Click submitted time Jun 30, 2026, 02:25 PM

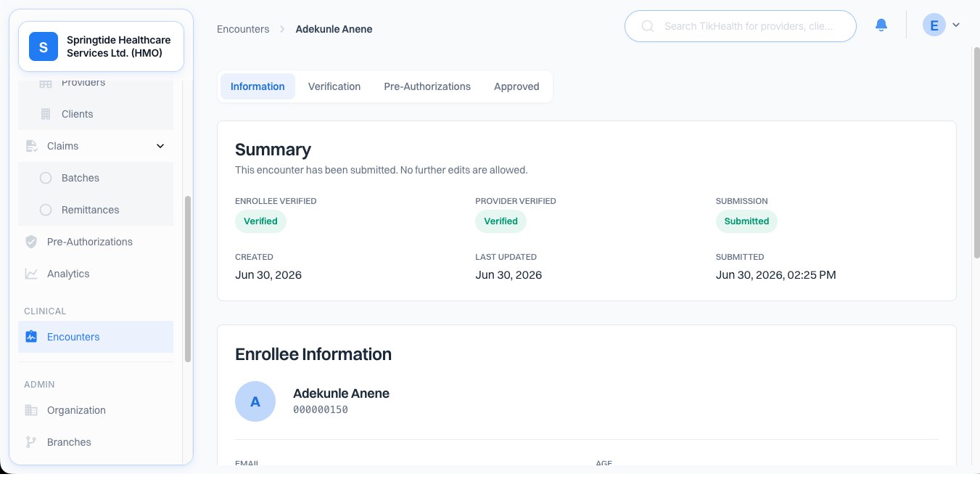point(776,275)
